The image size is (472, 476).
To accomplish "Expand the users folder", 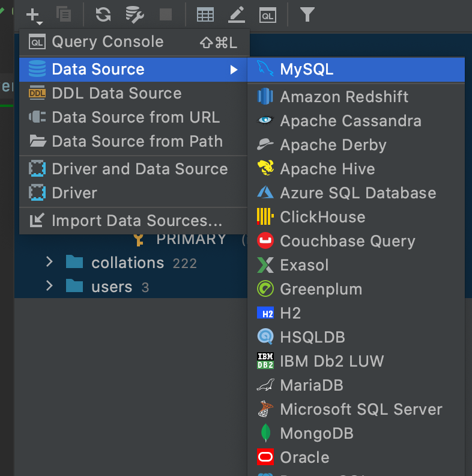I will click(50, 286).
